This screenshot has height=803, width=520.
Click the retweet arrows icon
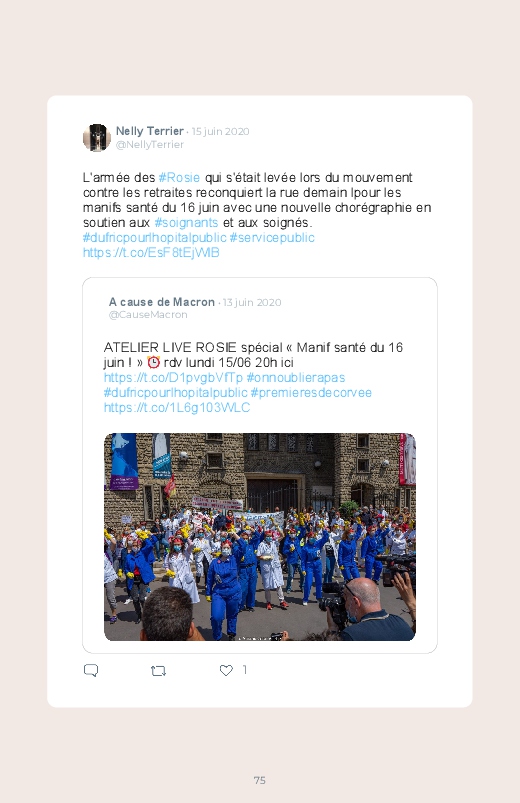tap(158, 670)
